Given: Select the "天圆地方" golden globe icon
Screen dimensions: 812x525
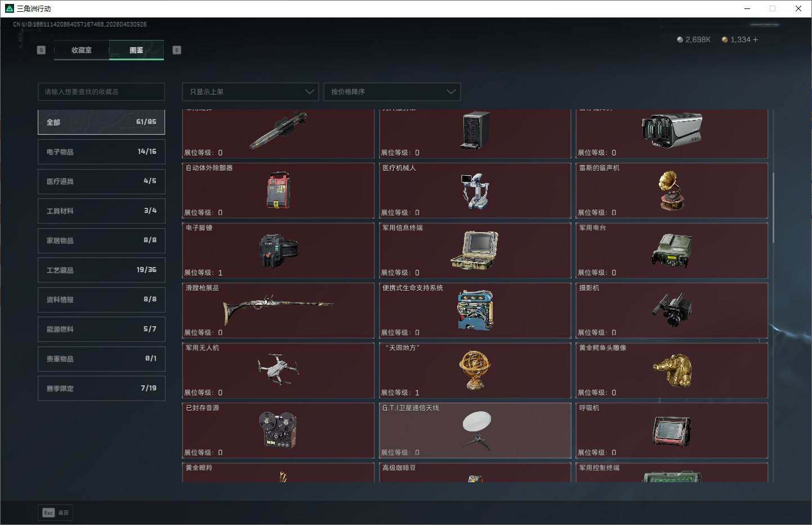Looking at the screenshot, I should coord(475,370).
